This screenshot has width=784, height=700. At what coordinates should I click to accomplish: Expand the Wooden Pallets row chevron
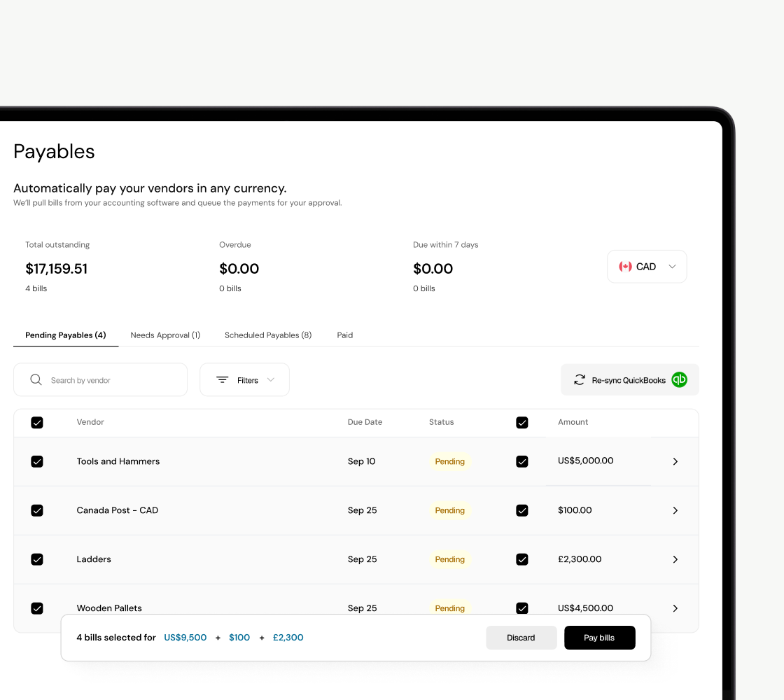point(675,608)
